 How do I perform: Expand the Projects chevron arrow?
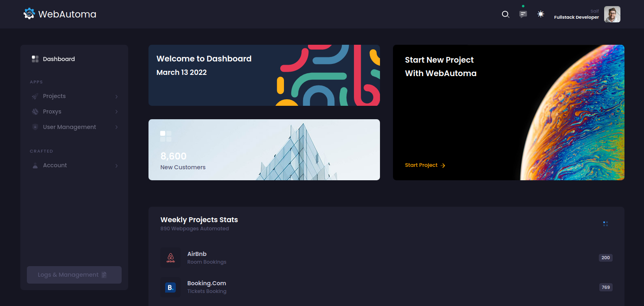pos(116,96)
